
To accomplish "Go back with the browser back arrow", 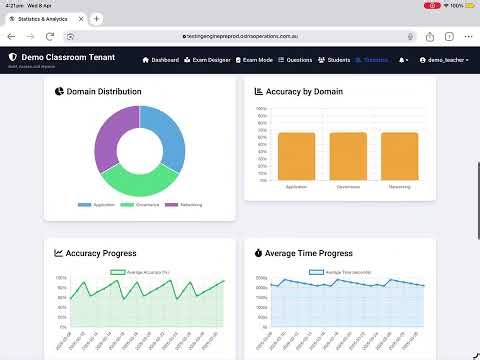I will coord(11,36).
